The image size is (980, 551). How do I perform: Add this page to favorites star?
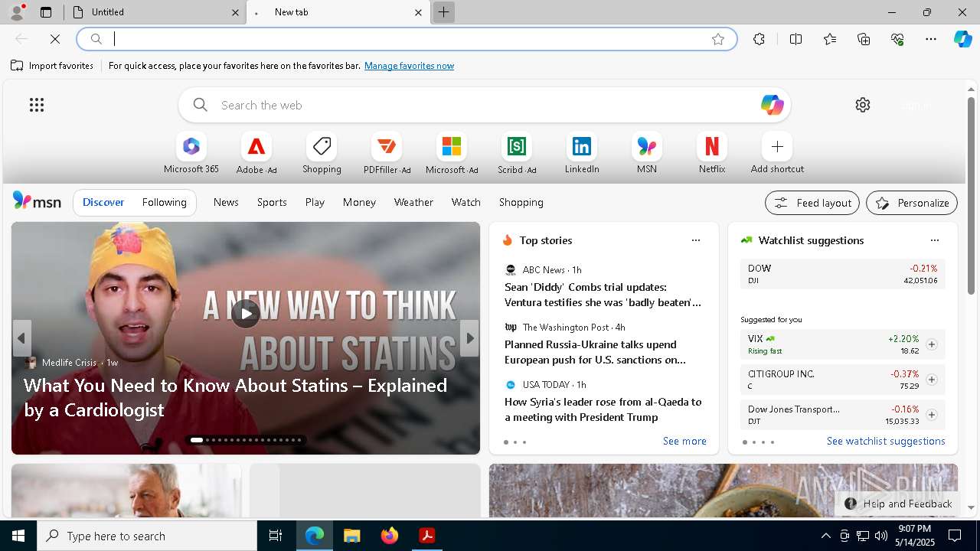(718, 39)
